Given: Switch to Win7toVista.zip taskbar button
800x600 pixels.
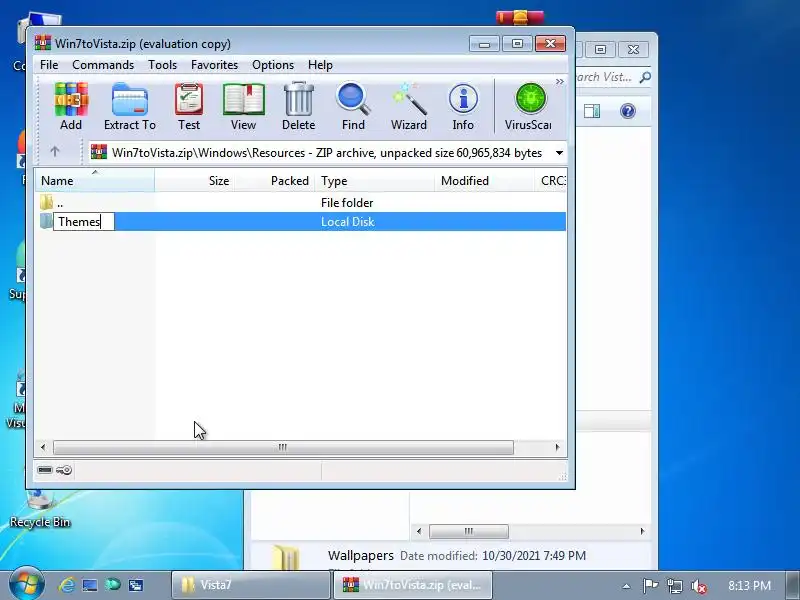Looking at the screenshot, I should point(413,585).
